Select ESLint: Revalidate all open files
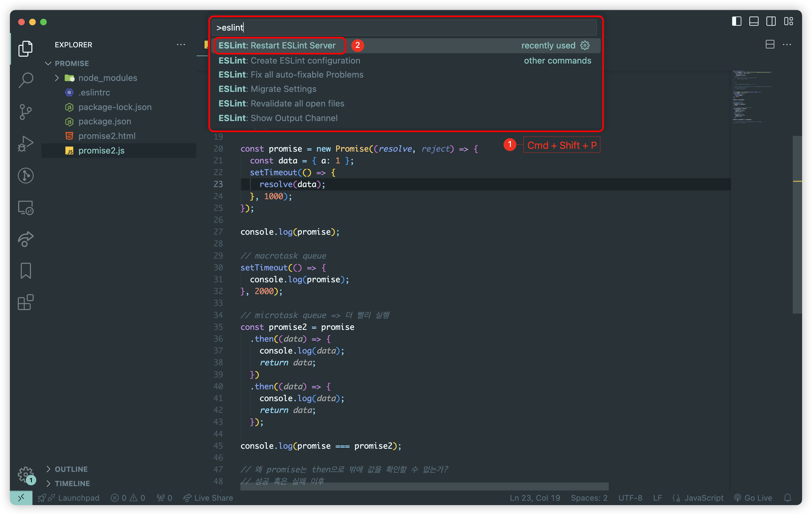The width and height of the screenshot is (812, 515). tap(406, 103)
